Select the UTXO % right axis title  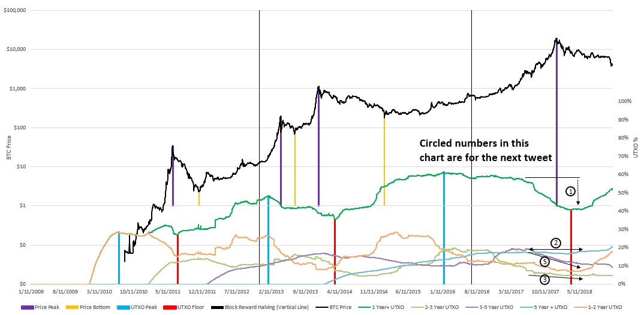point(636,147)
